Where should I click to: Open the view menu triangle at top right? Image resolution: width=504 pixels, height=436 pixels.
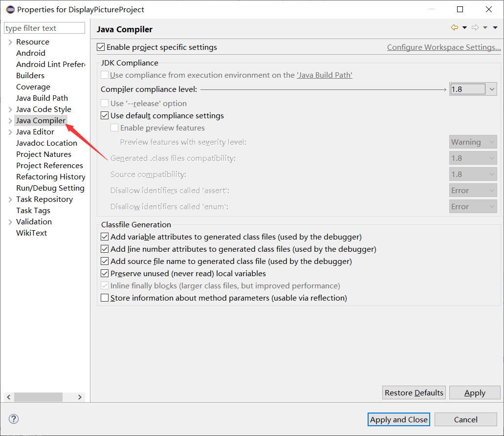coord(495,27)
